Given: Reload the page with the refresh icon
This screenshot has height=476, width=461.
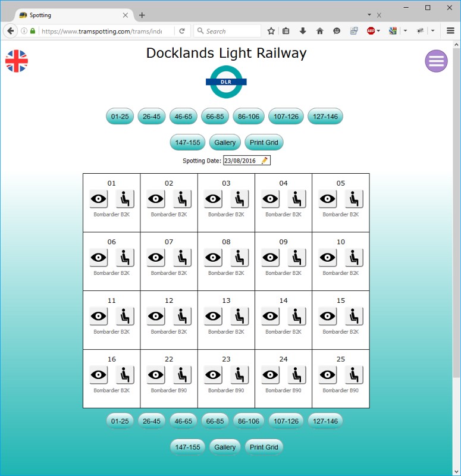Looking at the screenshot, I should point(182,31).
